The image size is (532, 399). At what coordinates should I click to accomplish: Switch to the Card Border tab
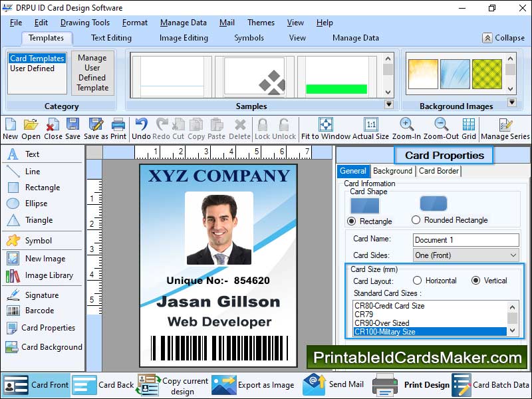[x=438, y=171]
